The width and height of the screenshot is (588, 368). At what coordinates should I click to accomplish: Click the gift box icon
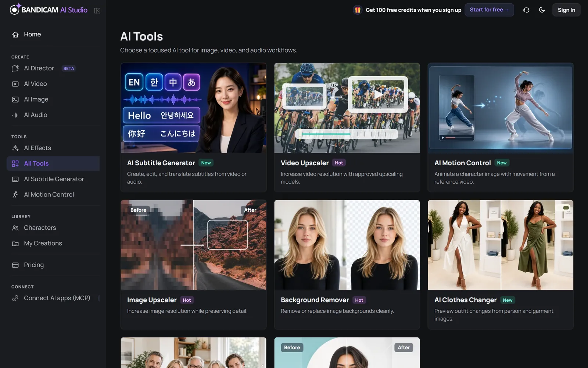(x=358, y=10)
